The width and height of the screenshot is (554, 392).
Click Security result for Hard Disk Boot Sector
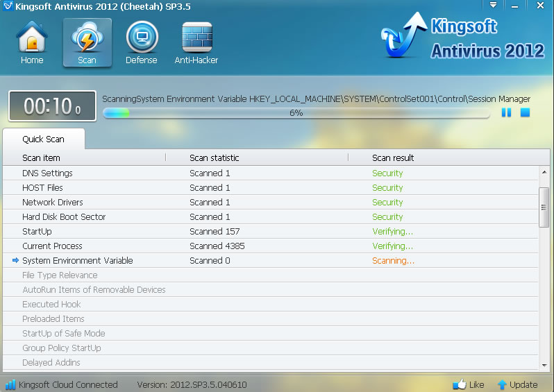[387, 217]
